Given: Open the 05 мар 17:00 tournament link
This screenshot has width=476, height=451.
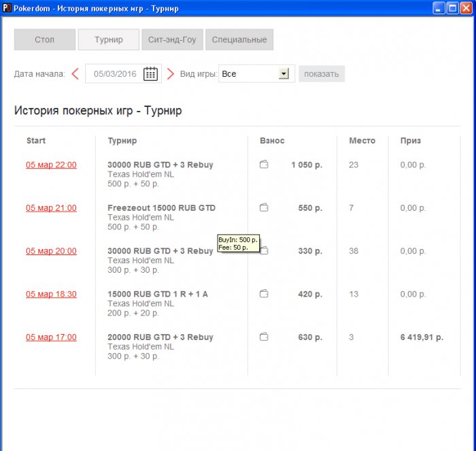Looking at the screenshot, I should point(51,337).
